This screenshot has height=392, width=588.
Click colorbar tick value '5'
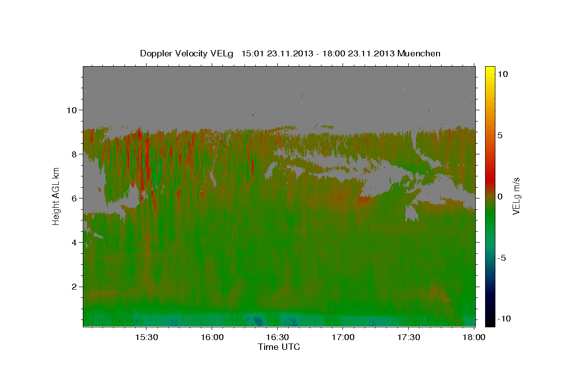tap(500, 135)
